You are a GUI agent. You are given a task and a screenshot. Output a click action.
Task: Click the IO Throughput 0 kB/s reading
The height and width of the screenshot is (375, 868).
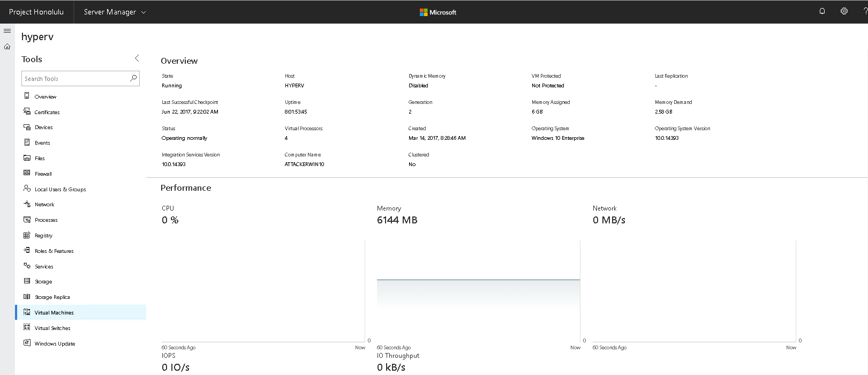click(x=391, y=367)
